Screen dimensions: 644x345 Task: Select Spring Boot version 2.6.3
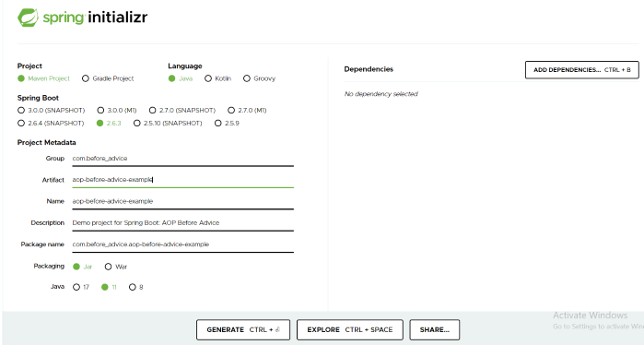pos(109,123)
